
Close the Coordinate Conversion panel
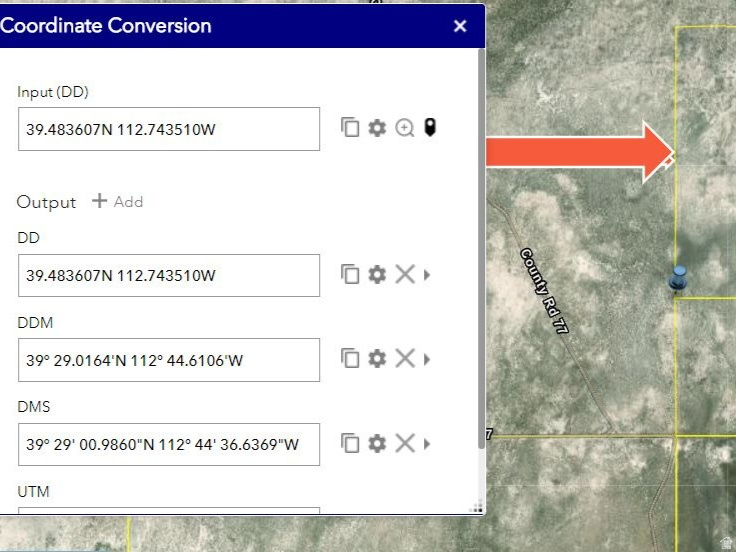pos(460,26)
